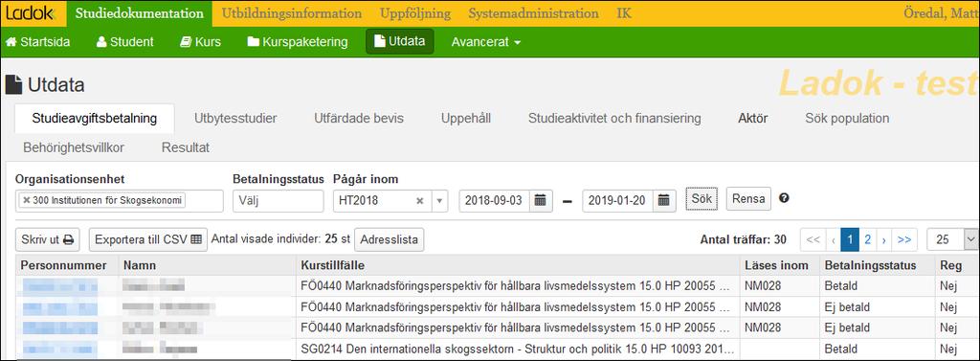Click the Kurstillfälle column header
Viewport: 980px width, 361px height.
tap(518, 265)
